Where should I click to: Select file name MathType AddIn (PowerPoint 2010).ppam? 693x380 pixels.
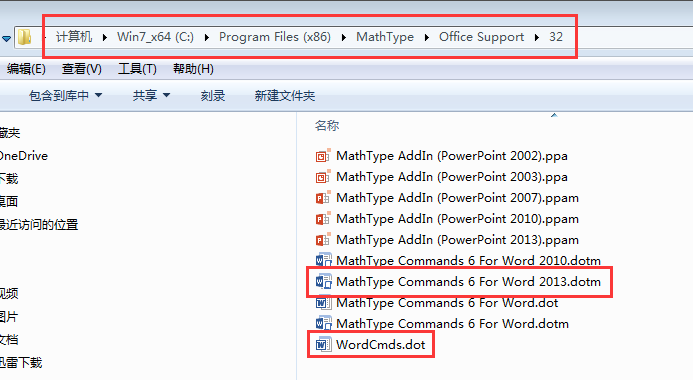457,219
